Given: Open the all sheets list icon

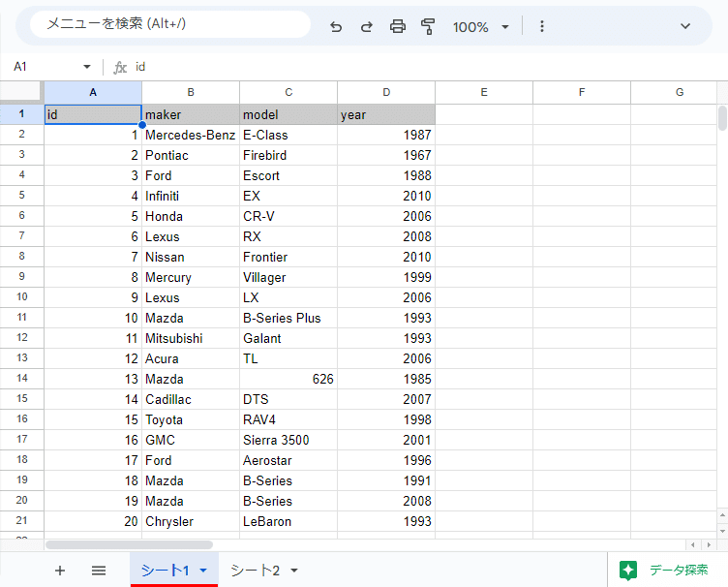Looking at the screenshot, I should point(99,571).
